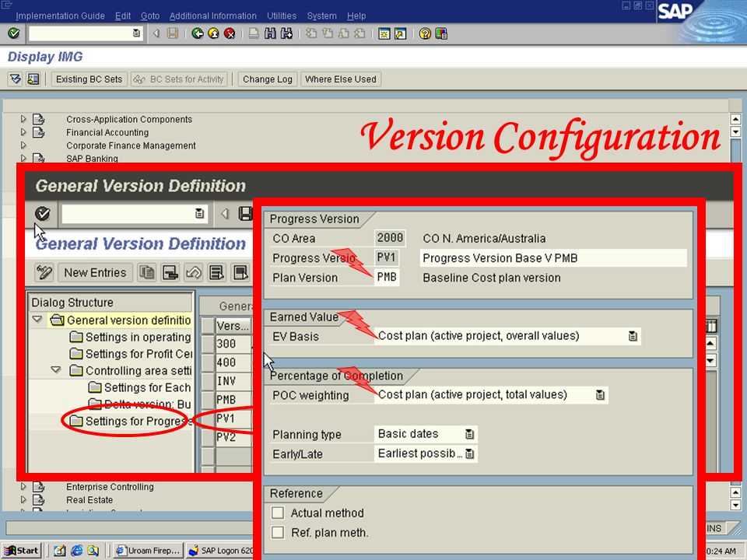Open the Additional Information menu
Screen dimensions: 747x560
coord(213,16)
